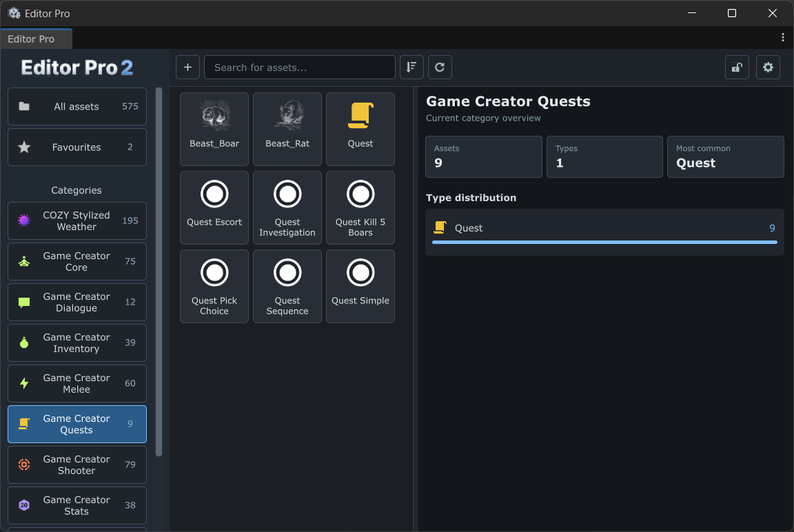Click the Most common Quest card
794x532 pixels.
click(x=726, y=156)
